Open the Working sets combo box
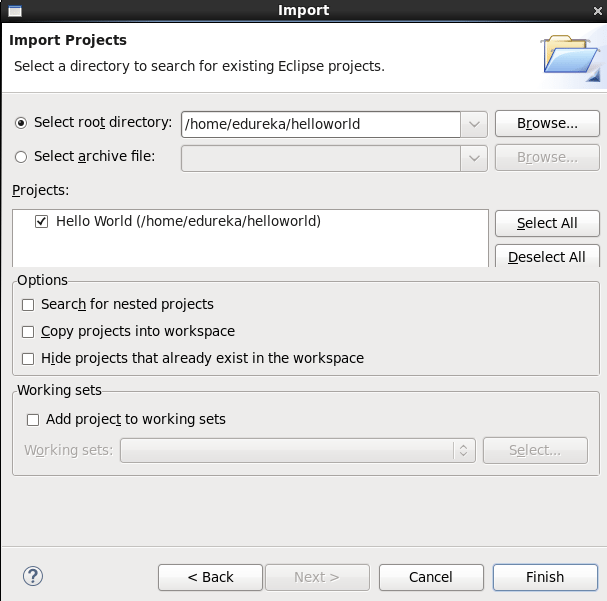607x601 pixels. [x=298, y=450]
